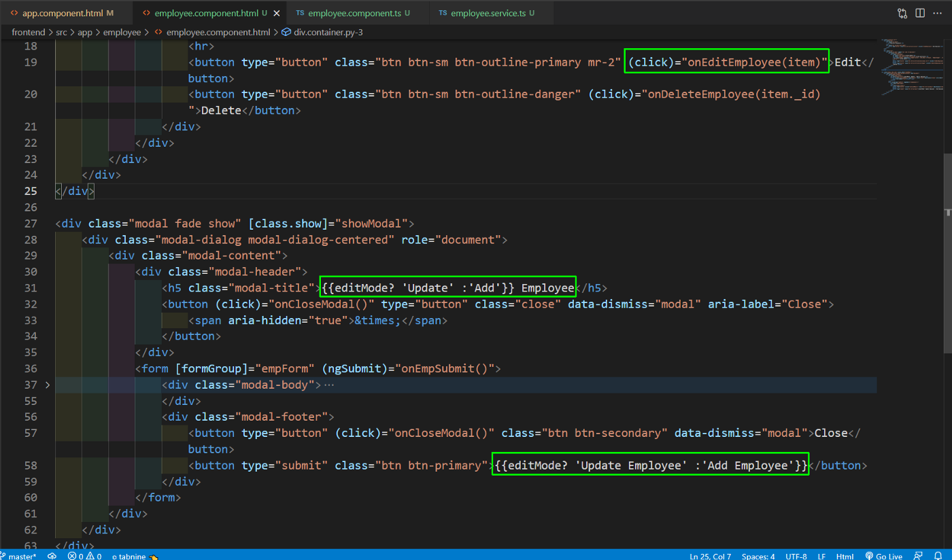Screen dimensions: 952x560
Task: Click the closing </form> tag on line 60
Action: coord(158,497)
